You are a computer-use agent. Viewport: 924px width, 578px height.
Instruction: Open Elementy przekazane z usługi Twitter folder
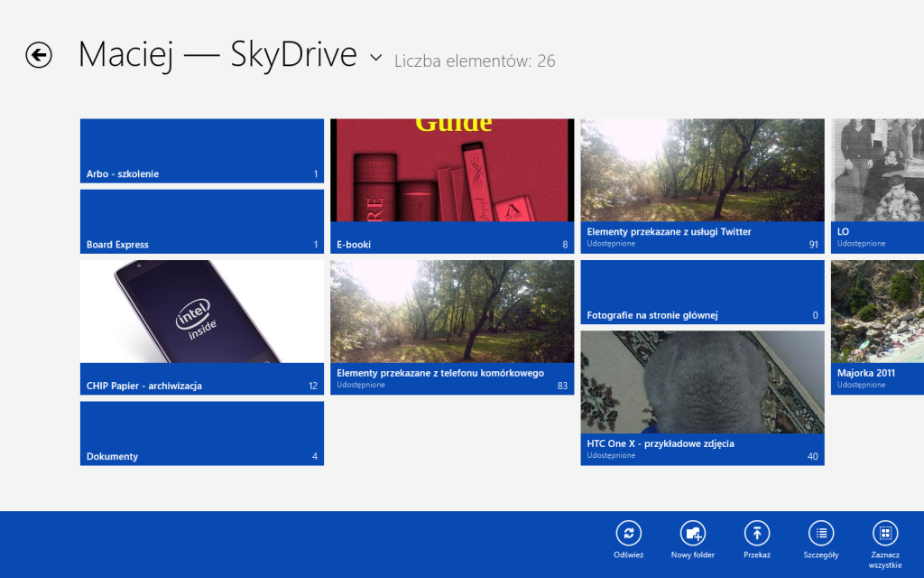point(702,186)
